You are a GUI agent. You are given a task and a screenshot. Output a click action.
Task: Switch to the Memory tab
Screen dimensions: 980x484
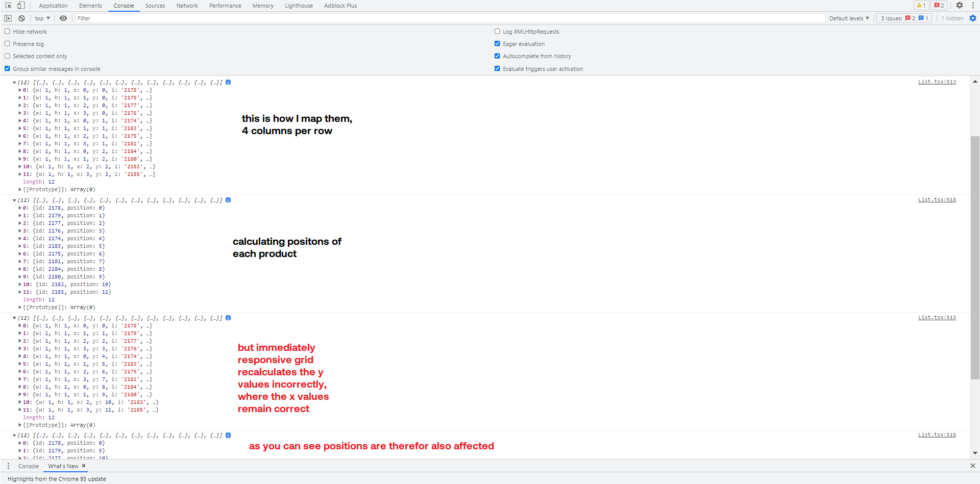(263, 6)
